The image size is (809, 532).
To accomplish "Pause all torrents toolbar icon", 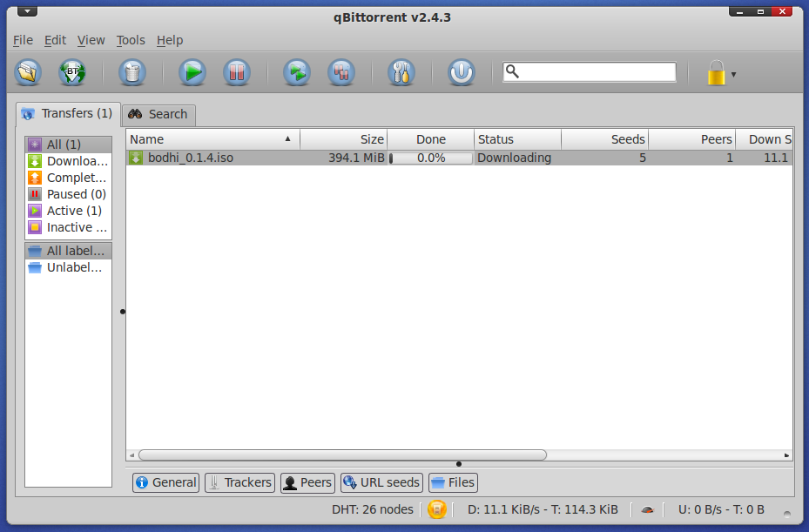I will (x=341, y=72).
